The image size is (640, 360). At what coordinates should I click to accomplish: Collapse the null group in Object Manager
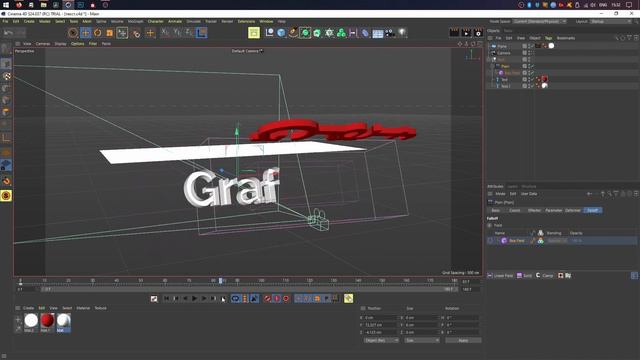[489, 60]
